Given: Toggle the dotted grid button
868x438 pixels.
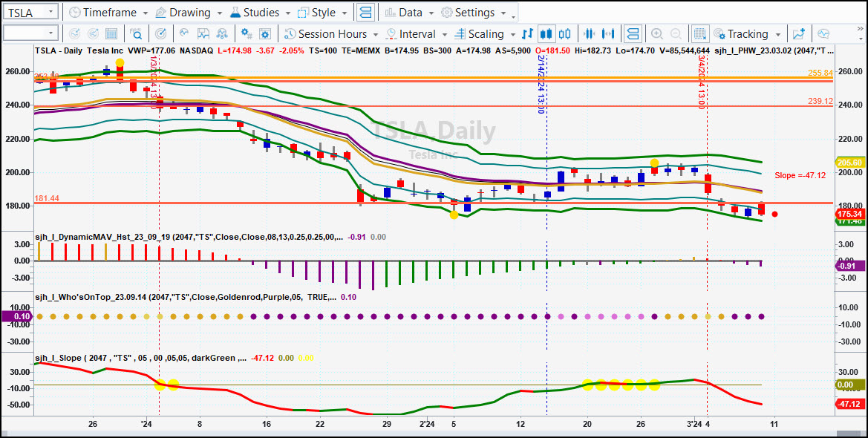Looking at the screenshot, I should 699,33.
